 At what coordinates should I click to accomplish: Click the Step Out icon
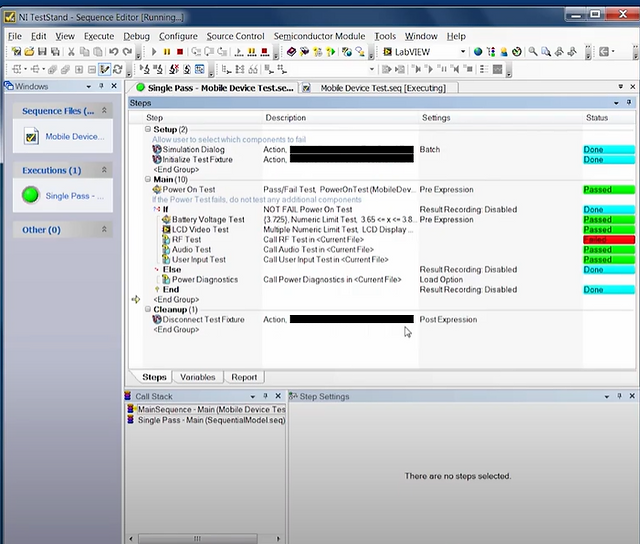(x=222, y=51)
